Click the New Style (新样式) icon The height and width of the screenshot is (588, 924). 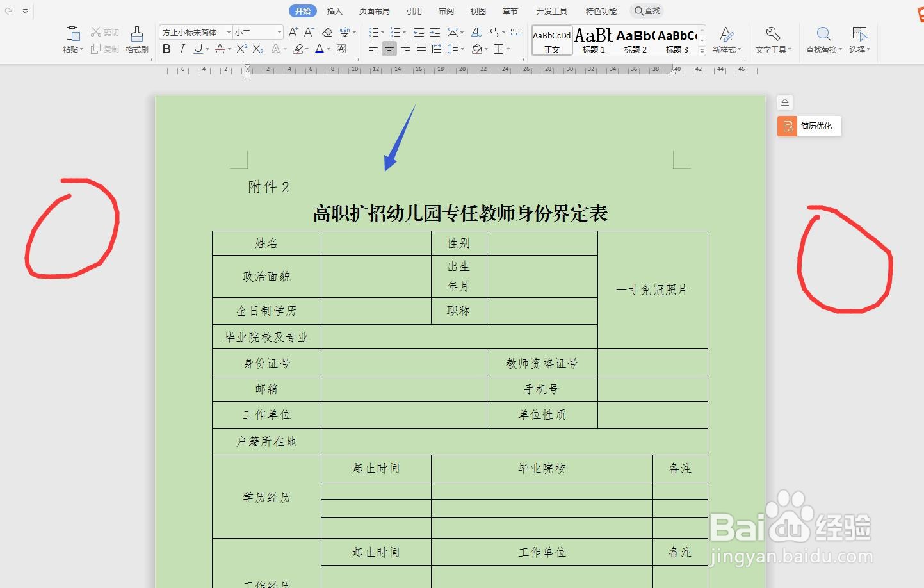(726, 34)
